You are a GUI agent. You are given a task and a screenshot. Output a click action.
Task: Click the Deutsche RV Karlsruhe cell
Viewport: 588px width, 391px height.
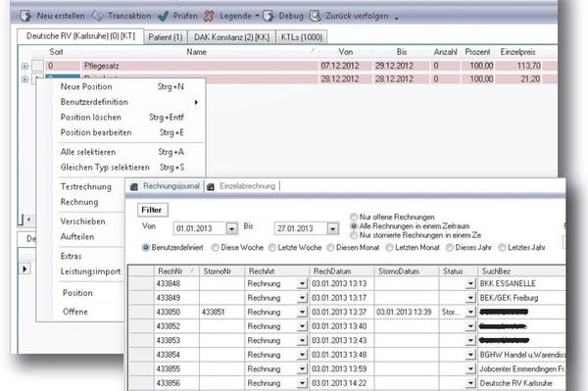point(521,383)
